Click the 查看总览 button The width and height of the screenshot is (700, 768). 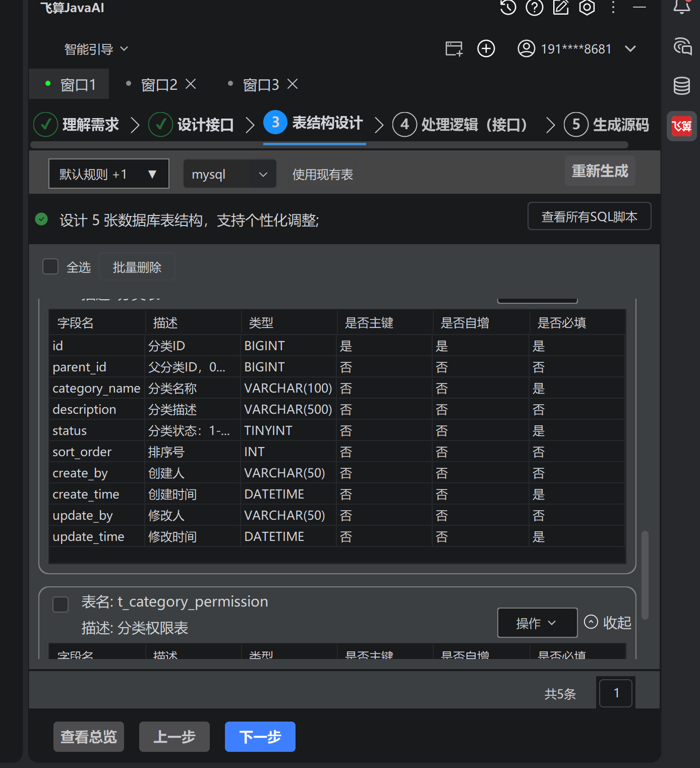[x=89, y=737]
